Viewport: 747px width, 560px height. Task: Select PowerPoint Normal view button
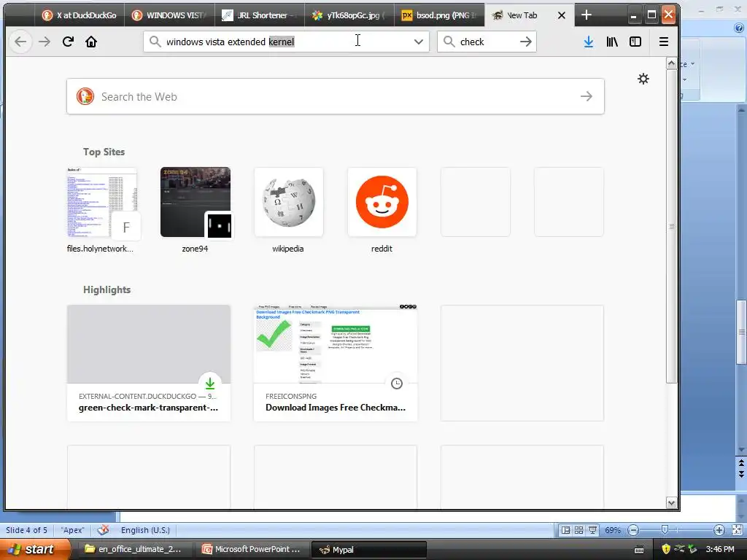565,530
